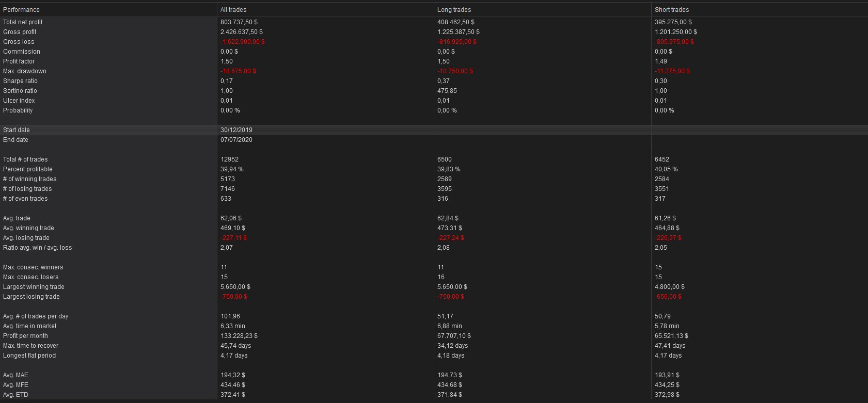
Task: Click the All trades column header
Action: click(233, 10)
